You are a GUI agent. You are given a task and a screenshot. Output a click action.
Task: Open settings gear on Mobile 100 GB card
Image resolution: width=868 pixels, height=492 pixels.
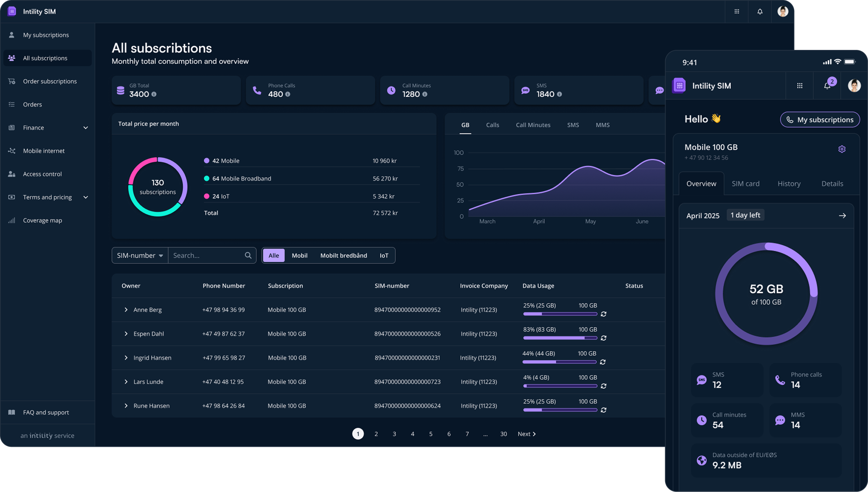pyautogui.click(x=842, y=149)
